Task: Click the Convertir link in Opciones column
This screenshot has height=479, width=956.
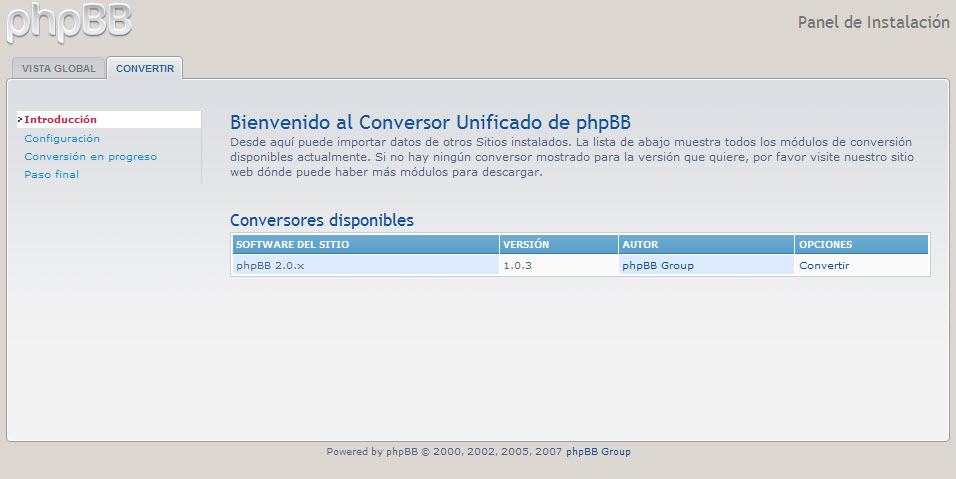Action: click(x=824, y=266)
